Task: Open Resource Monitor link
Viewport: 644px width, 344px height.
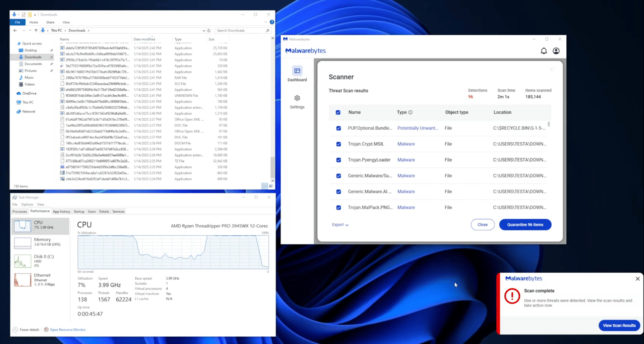Action: point(68,330)
